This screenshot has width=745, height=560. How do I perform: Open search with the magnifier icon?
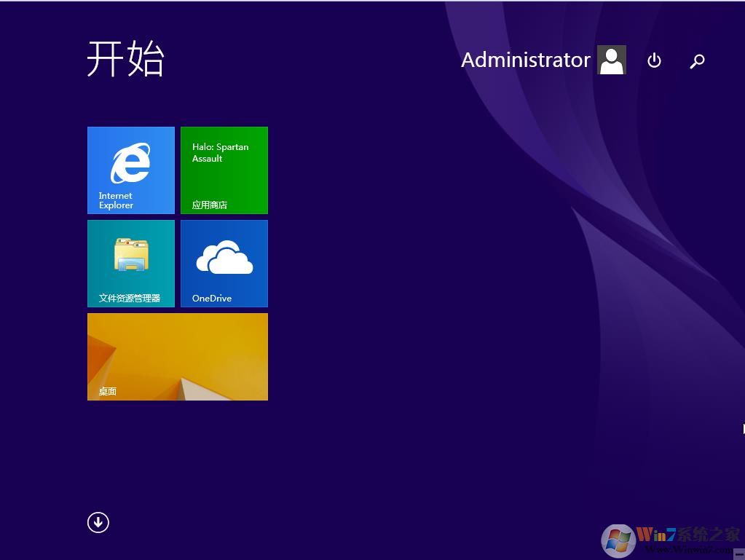click(697, 61)
